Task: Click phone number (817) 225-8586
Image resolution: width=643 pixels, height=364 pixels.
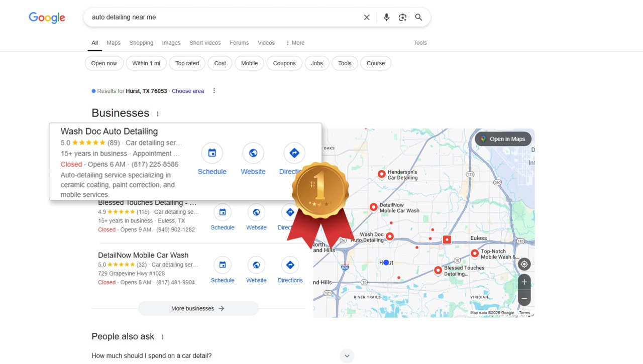Action: 155,164
